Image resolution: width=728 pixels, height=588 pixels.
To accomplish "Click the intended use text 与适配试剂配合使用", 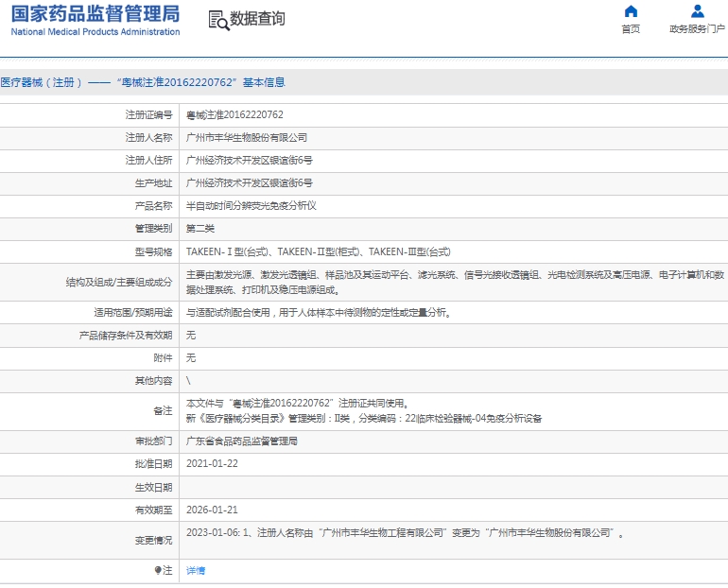I will 319,312.
